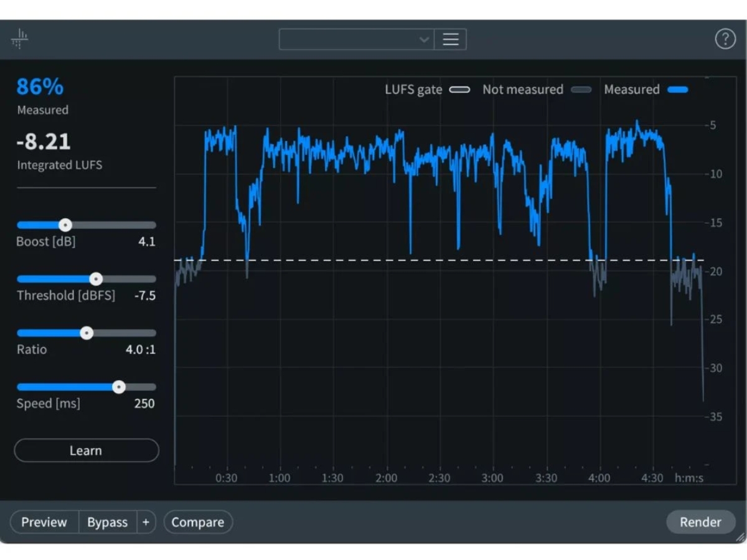Click the Speed value 250
This screenshot has width=747, height=560.
[144, 403]
